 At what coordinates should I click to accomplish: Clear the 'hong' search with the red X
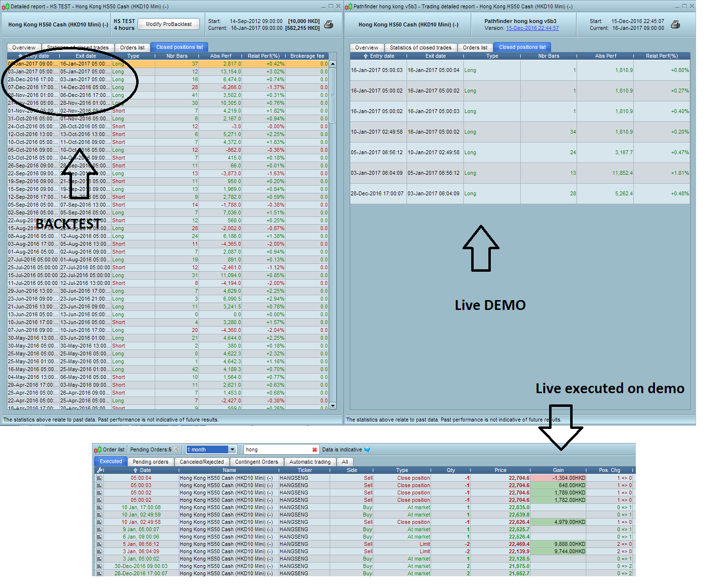tap(314, 449)
